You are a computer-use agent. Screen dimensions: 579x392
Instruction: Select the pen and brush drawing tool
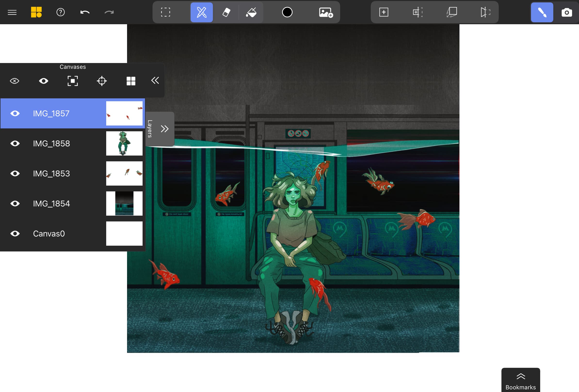(x=201, y=12)
